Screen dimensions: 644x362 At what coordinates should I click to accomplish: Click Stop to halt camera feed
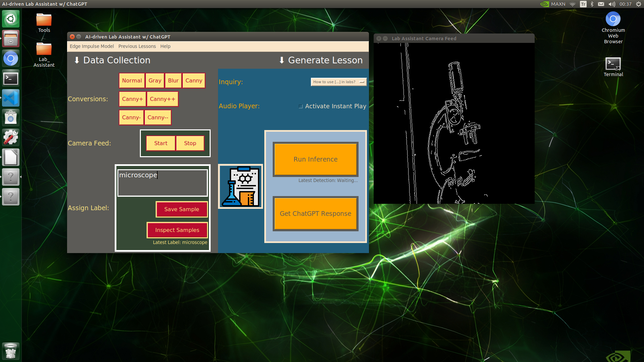[x=190, y=143]
